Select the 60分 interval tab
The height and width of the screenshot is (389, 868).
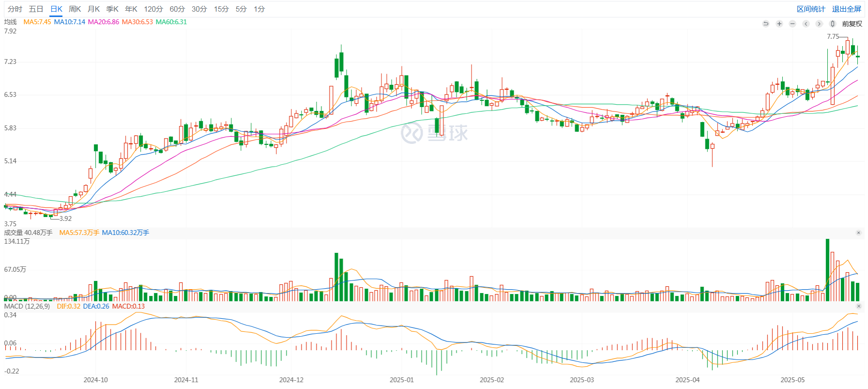(177, 9)
